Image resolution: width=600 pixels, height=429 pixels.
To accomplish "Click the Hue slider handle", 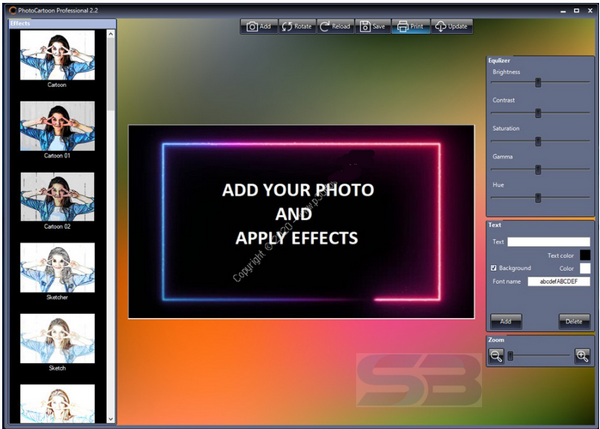I will (x=538, y=198).
